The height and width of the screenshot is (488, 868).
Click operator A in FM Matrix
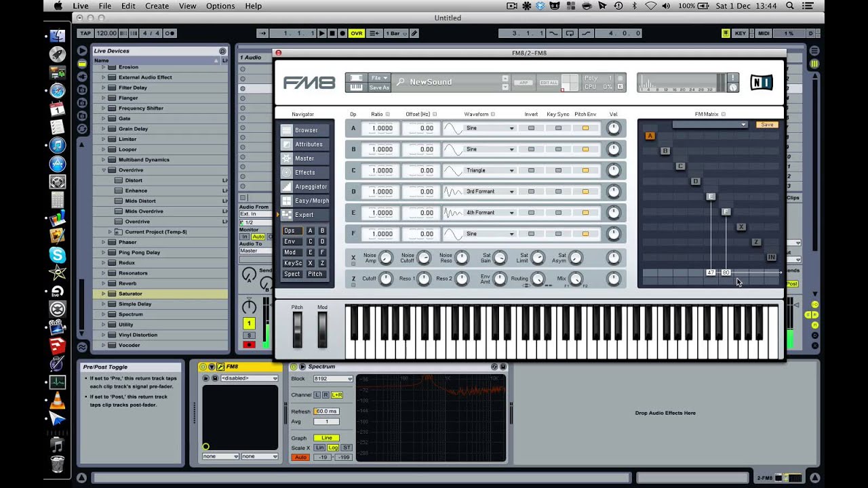click(650, 136)
